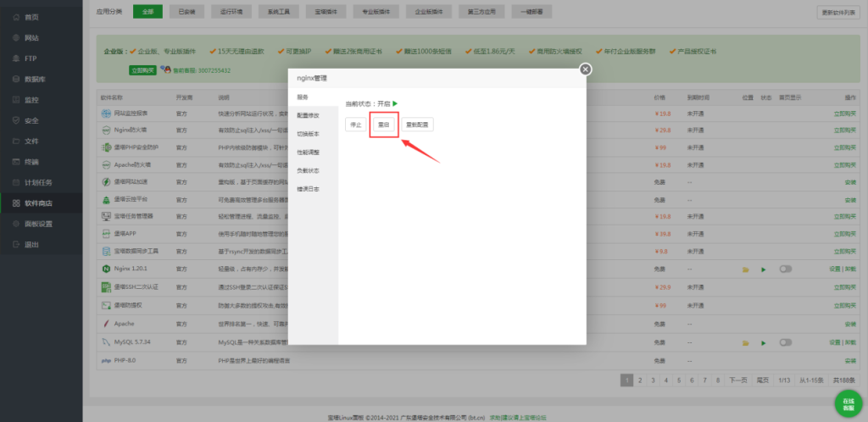This screenshot has height=422, width=868.
Task: Click the 重载配置 reload config button
Action: coord(416,125)
